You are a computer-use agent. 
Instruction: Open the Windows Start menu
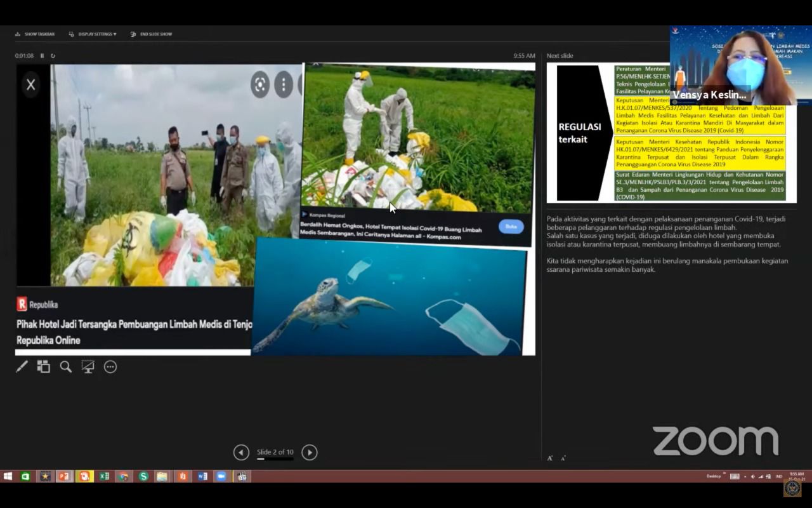click(8, 476)
